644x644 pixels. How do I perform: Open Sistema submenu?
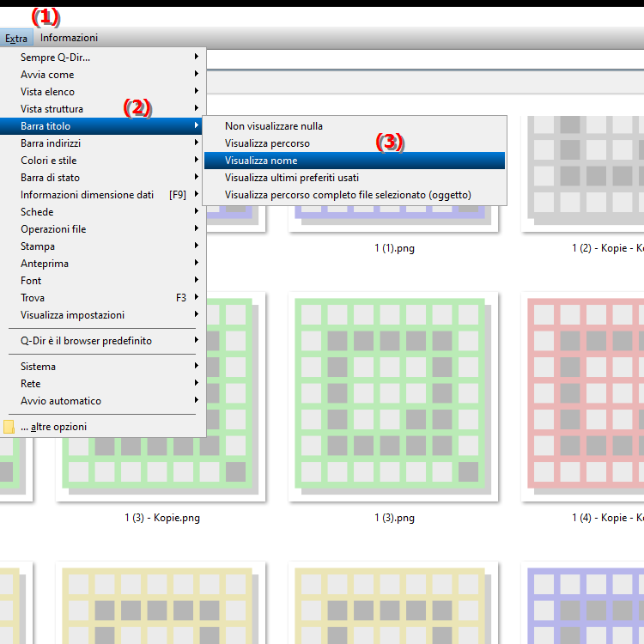pos(103,367)
